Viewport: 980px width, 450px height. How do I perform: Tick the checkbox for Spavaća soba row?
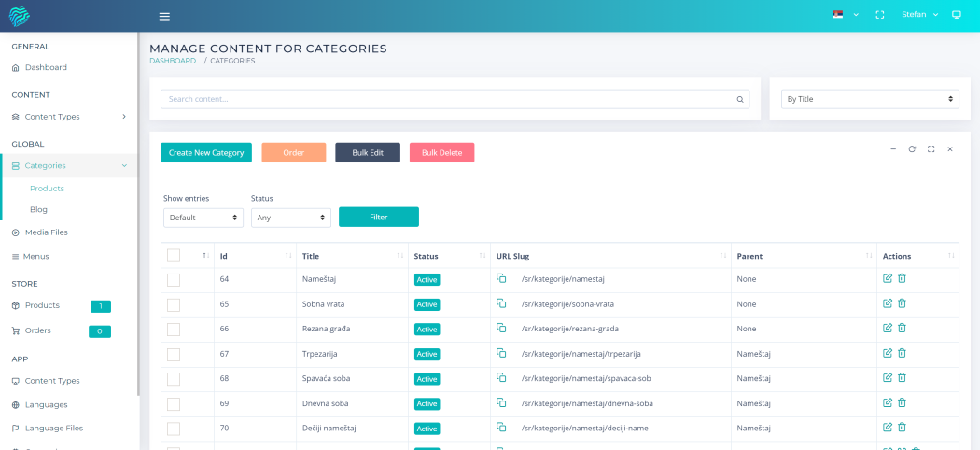(x=174, y=378)
